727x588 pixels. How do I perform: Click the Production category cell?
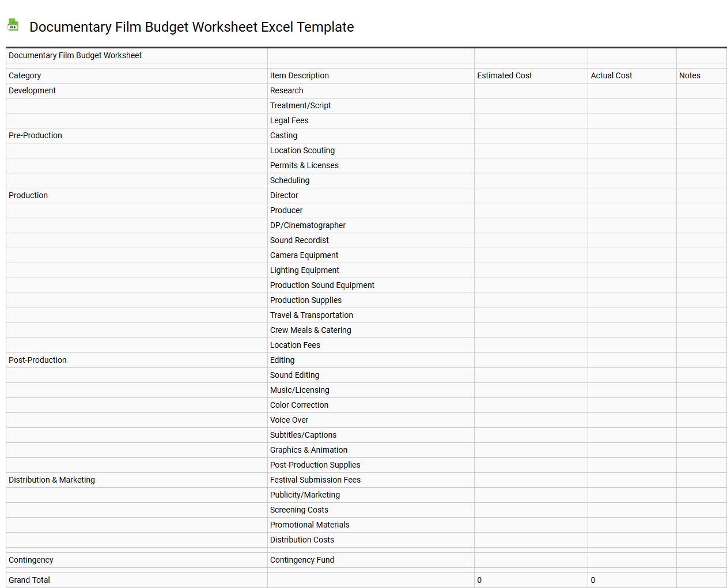(x=28, y=195)
